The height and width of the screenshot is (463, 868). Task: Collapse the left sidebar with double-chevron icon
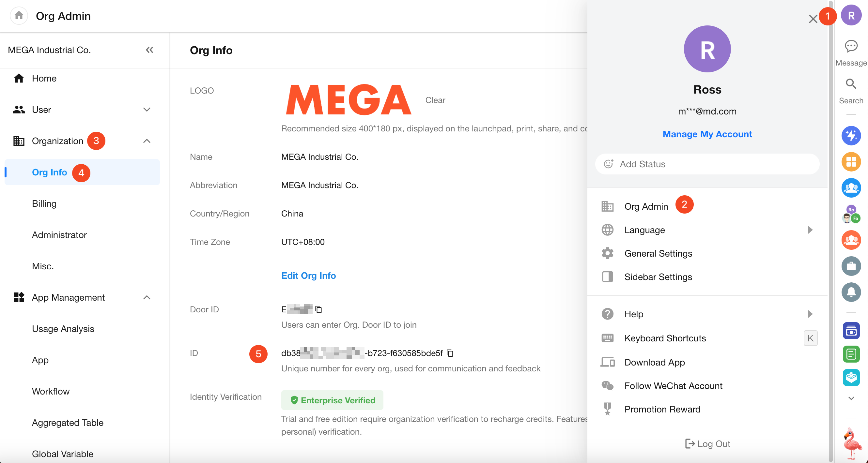[149, 50]
